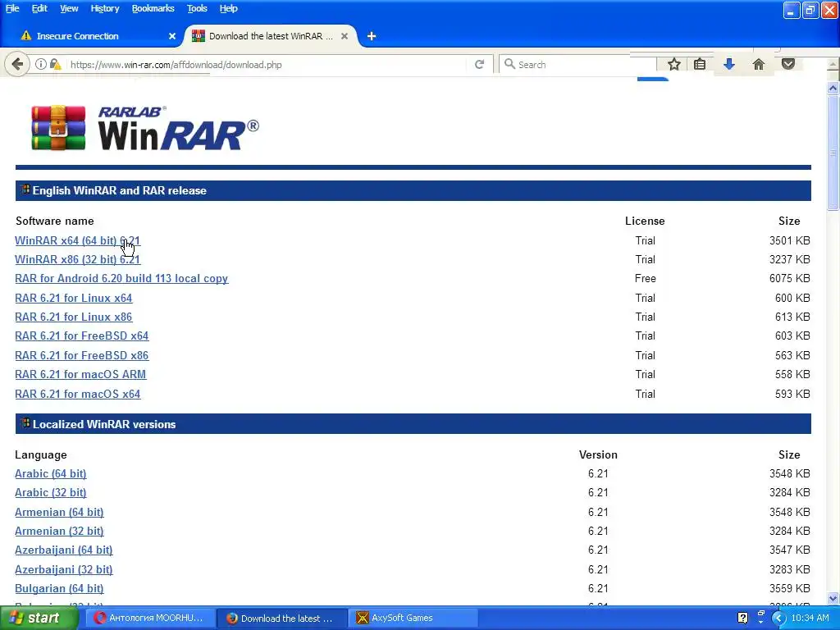Screen dimensions: 840x630
Task: Select the Download the latest WinRAR tab
Action: (271, 36)
